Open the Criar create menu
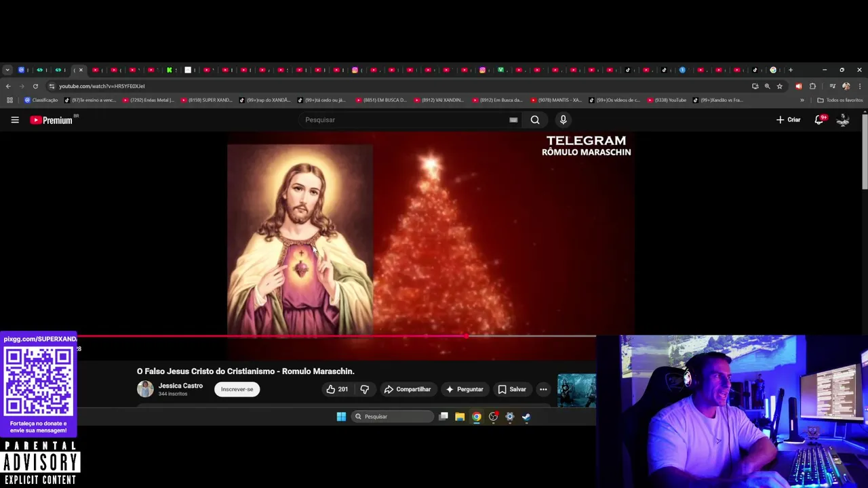868x488 pixels. tap(789, 120)
